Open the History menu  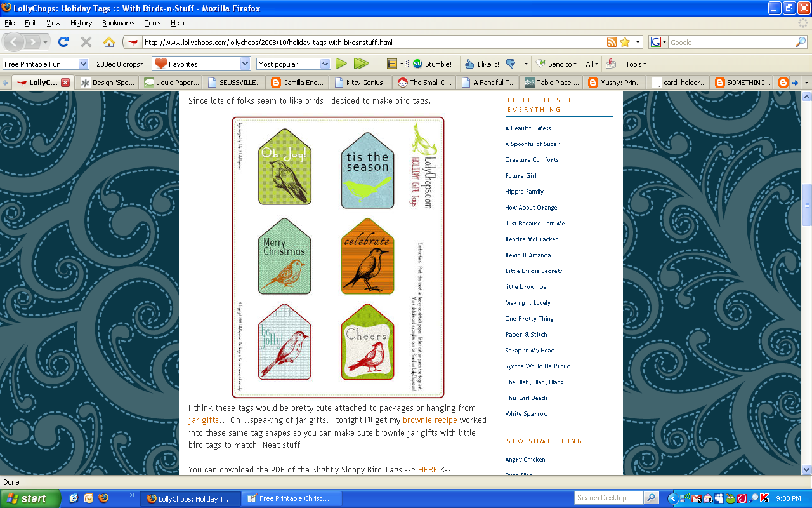point(81,23)
